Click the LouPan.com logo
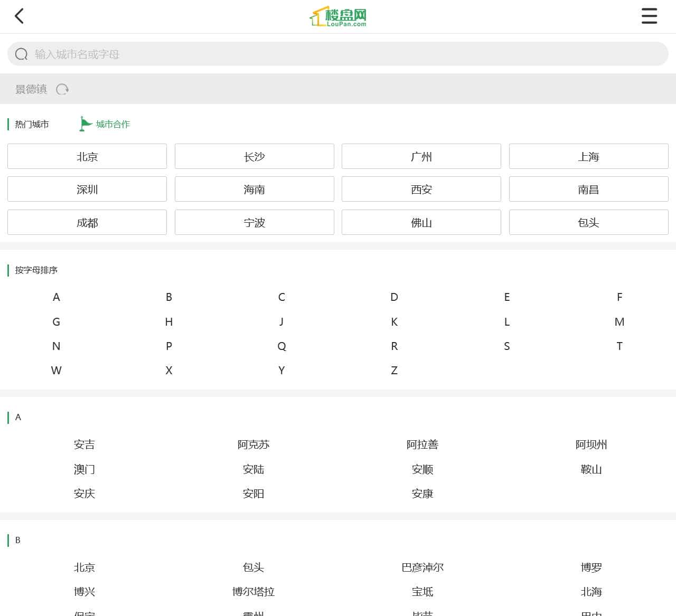The image size is (676, 616). pos(338,17)
